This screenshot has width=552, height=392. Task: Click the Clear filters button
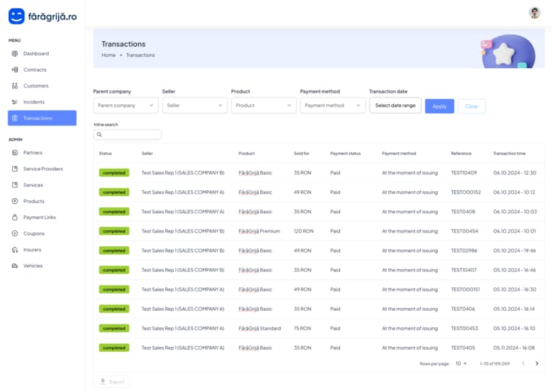coord(471,106)
